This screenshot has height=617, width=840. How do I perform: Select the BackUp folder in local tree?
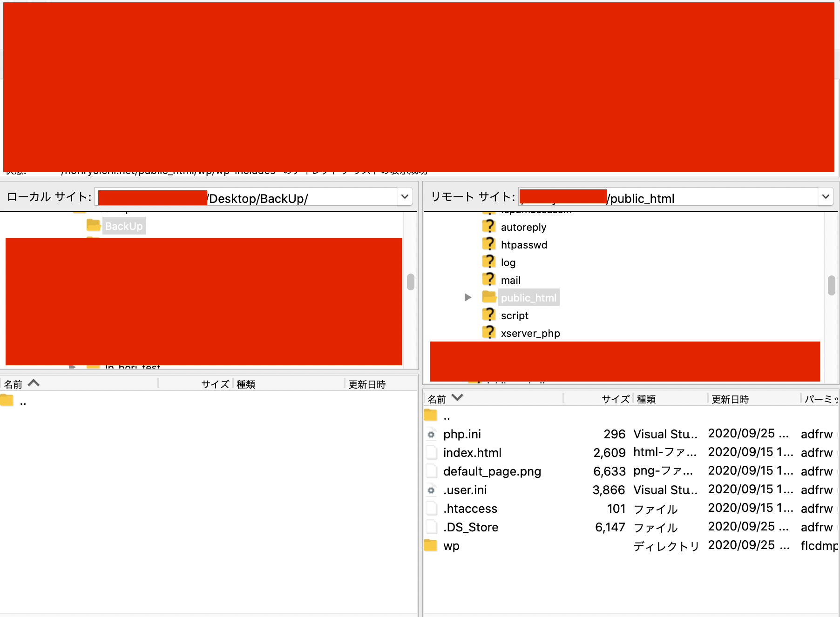(x=124, y=226)
